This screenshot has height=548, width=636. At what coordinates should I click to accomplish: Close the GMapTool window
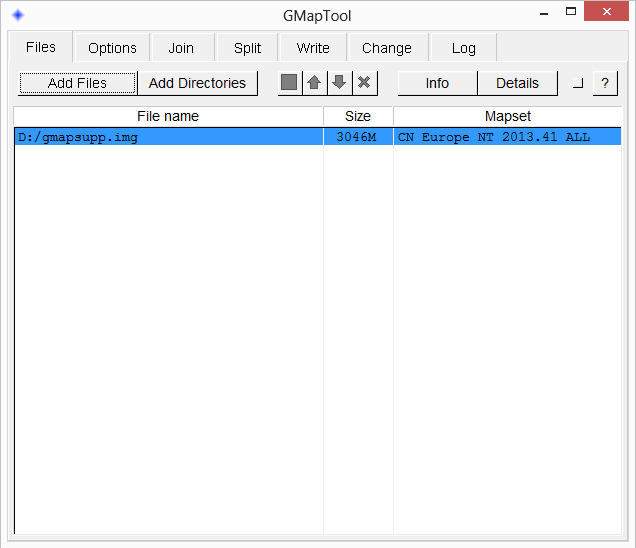pos(606,11)
